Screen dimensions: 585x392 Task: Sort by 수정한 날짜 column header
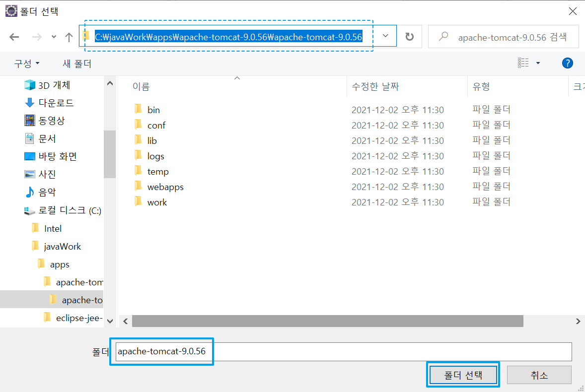(x=375, y=86)
